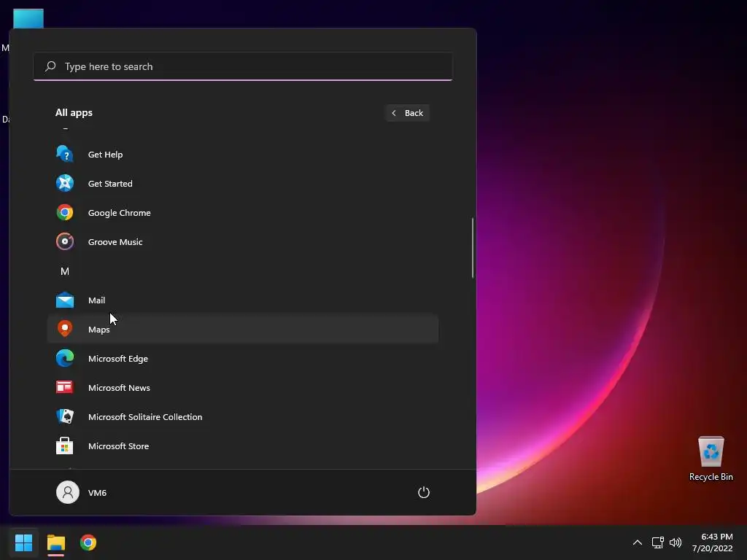The height and width of the screenshot is (560, 747).
Task: Click the volume speaker tray icon
Action: (676, 542)
